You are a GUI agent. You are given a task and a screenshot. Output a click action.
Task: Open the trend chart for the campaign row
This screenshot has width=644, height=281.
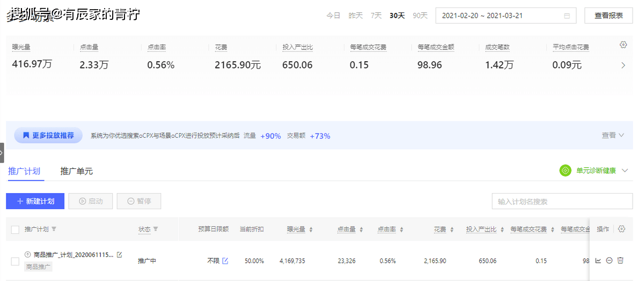(x=598, y=261)
